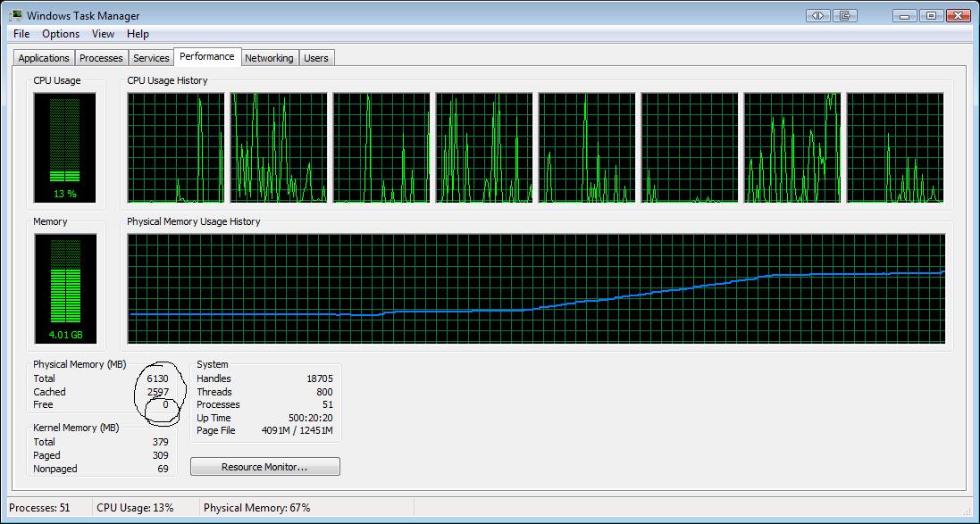The width and height of the screenshot is (980, 524).
Task: Click the 'Physical Memory Usage History' heading
Action: click(194, 221)
